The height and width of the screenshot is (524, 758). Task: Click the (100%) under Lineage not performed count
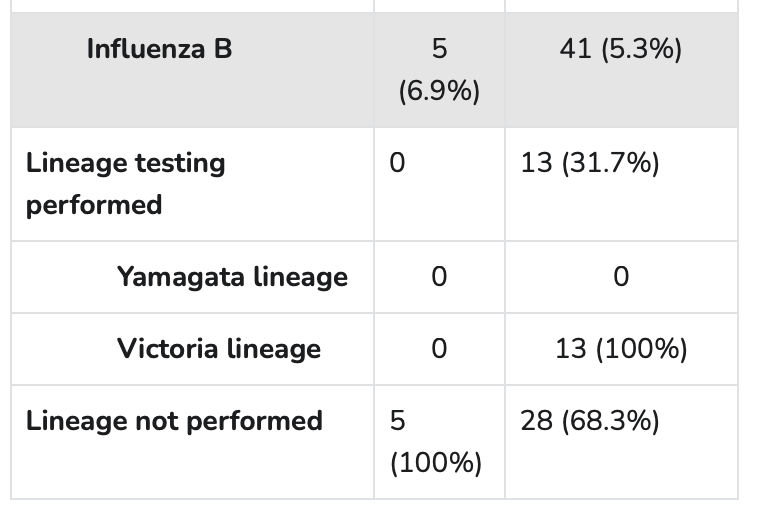click(x=435, y=464)
